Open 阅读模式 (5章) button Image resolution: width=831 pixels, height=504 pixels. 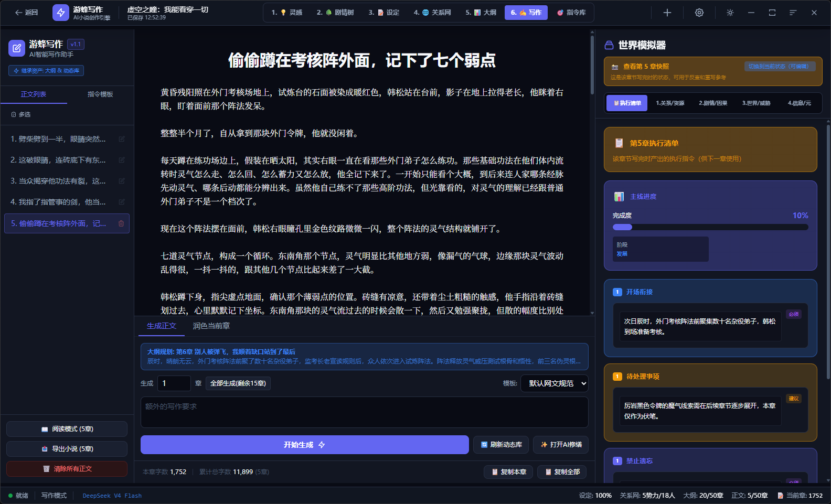click(x=67, y=429)
